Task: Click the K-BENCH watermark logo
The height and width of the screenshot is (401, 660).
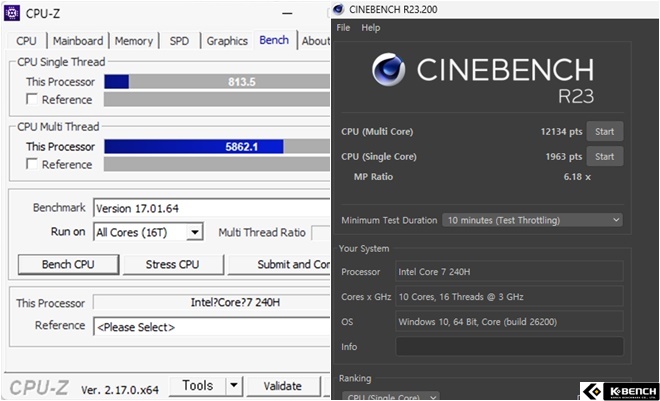Action: [x=619, y=390]
